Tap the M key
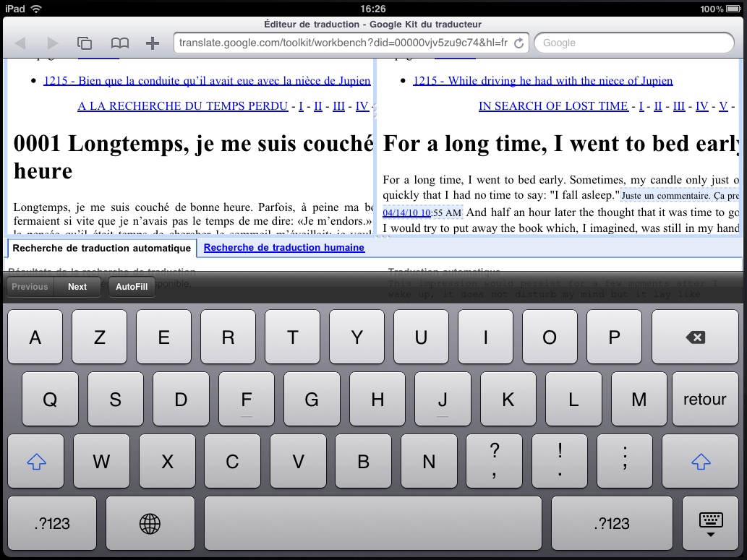This screenshot has width=747, height=560. click(639, 399)
